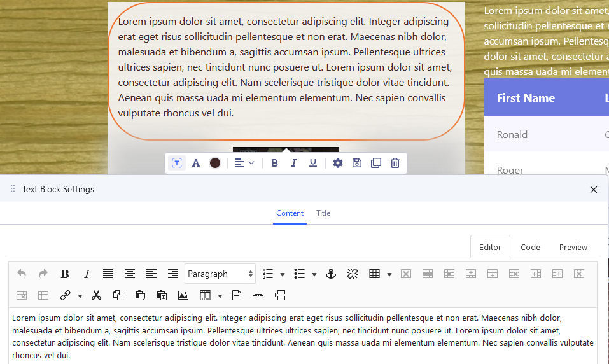This screenshot has height=364, width=609.
Task: Expand the insert table dropdown arrow
Action: (x=389, y=275)
